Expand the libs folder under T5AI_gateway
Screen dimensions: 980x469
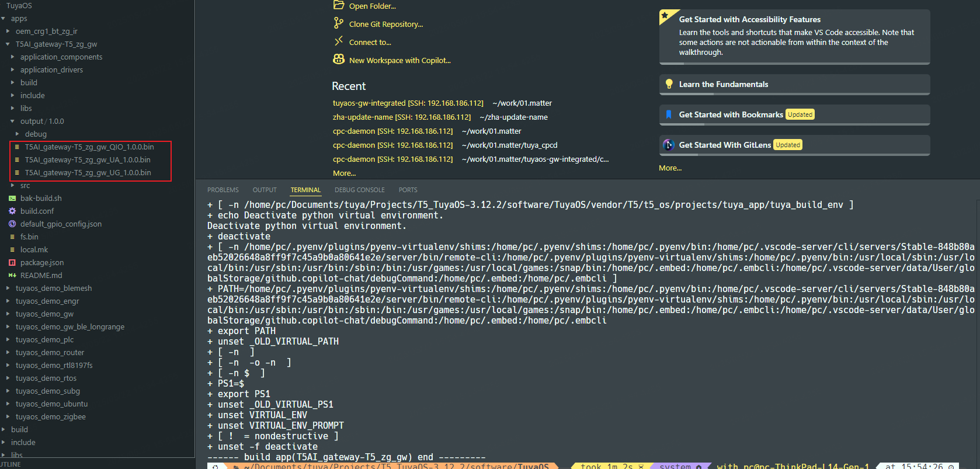pos(12,109)
